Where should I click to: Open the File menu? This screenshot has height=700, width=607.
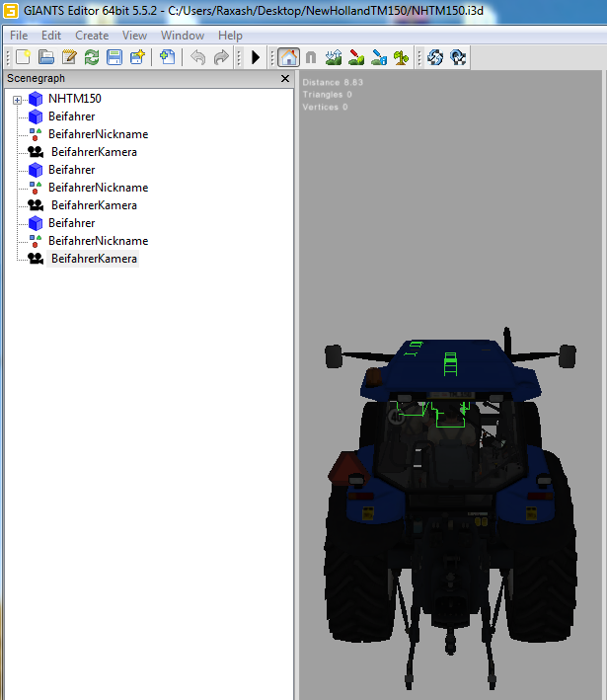(19, 36)
